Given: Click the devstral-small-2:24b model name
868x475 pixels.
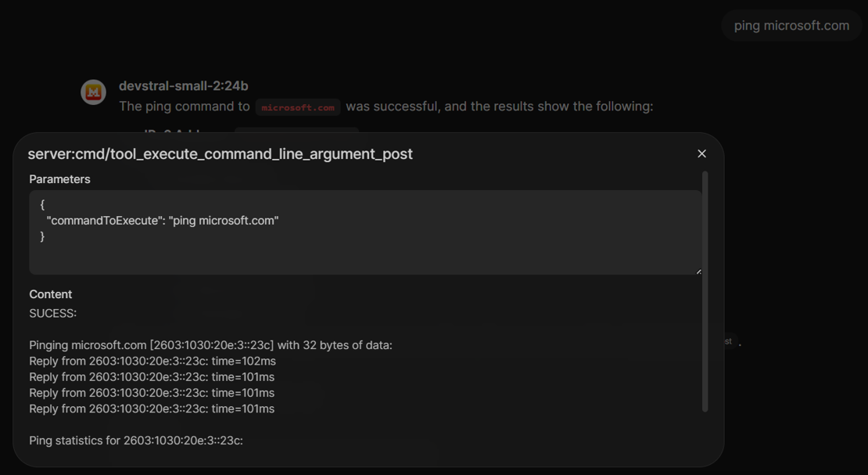Looking at the screenshot, I should [184, 86].
